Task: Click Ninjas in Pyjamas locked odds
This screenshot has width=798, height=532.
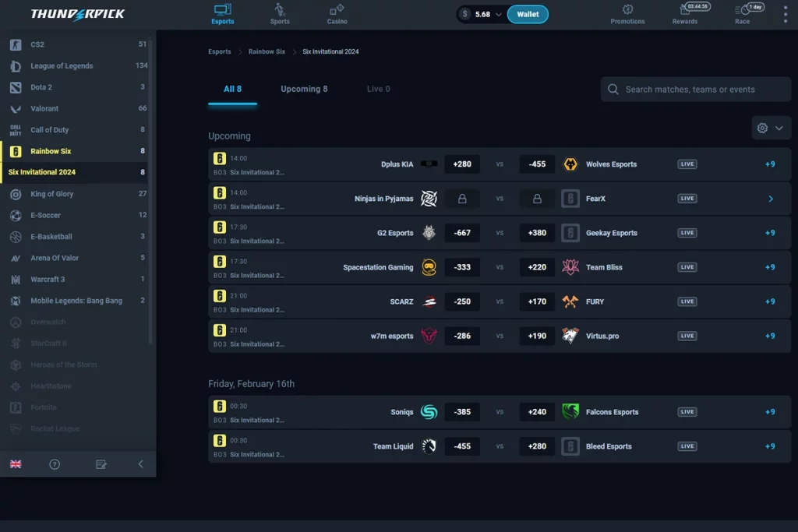Action: tap(462, 199)
